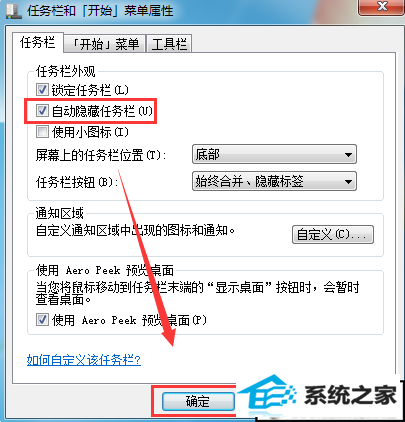Screen dimensions: 405x422
Task: Switch to the 工具栏 tab
Action: (169, 44)
